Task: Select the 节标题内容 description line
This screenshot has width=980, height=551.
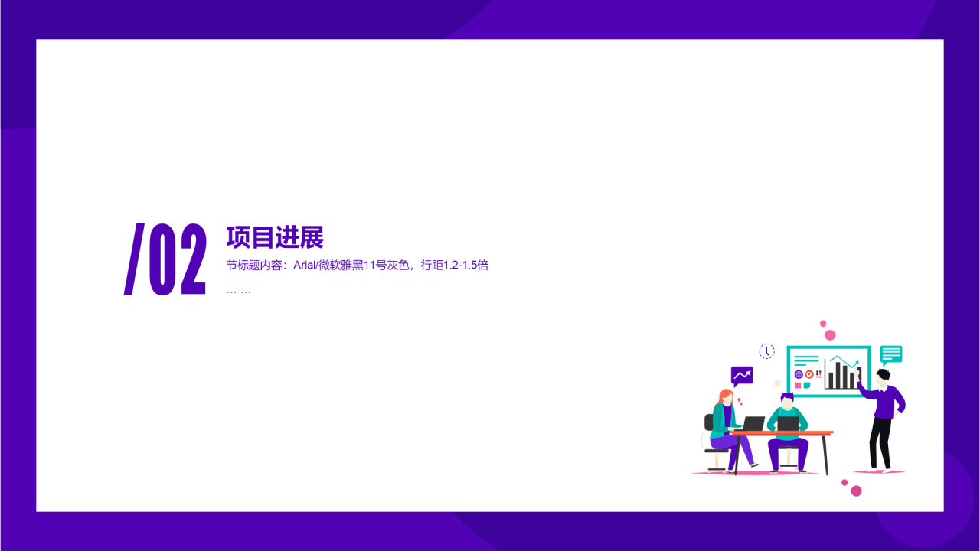Action: pyautogui.click(x=358, y=266)
